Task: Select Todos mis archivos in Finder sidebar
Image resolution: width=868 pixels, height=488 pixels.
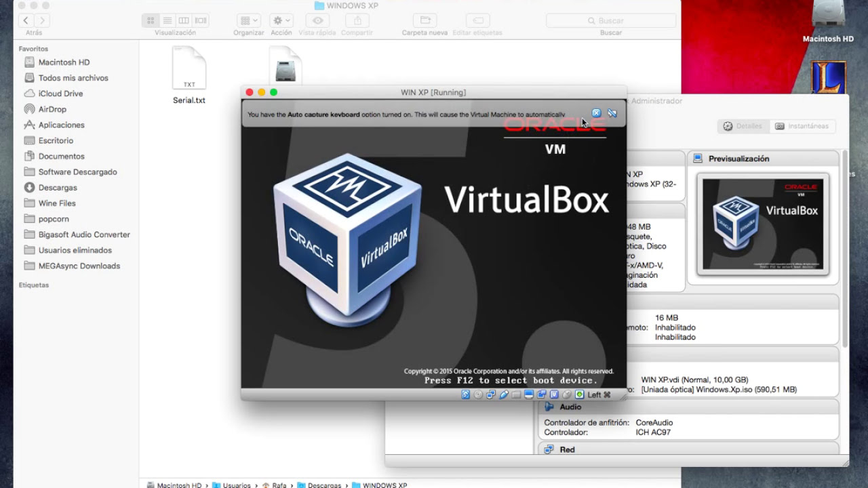Action: pos(73,78)
